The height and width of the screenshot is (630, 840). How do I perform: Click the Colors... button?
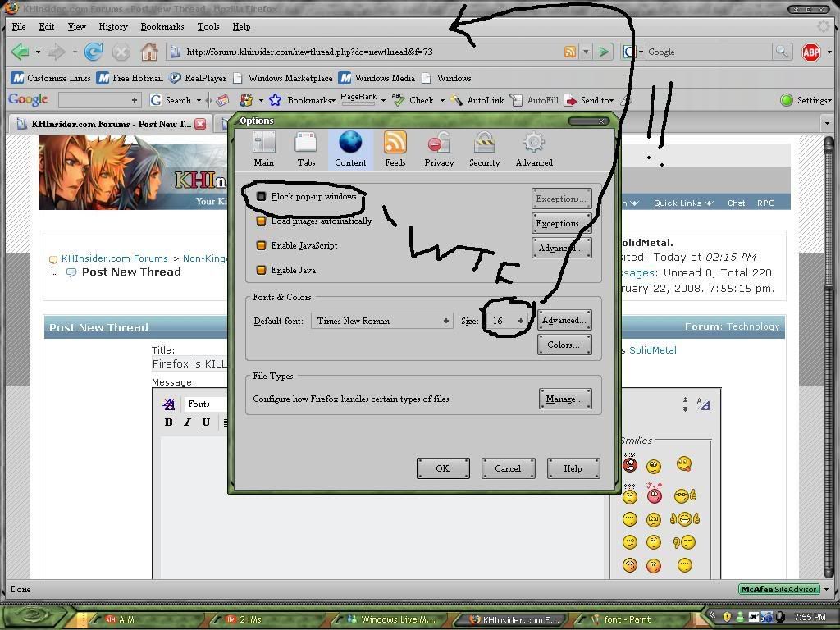point(564,345)
